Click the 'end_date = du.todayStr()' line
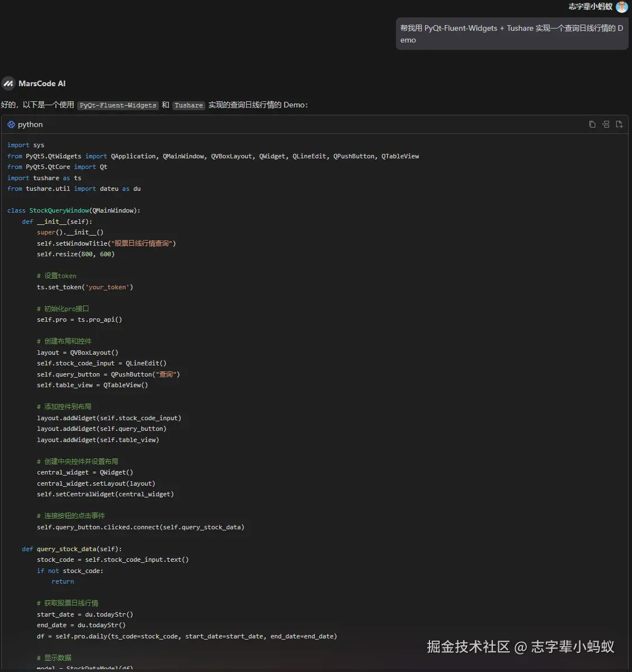Screen dimensions: 632x672 (x=81, y=625)
